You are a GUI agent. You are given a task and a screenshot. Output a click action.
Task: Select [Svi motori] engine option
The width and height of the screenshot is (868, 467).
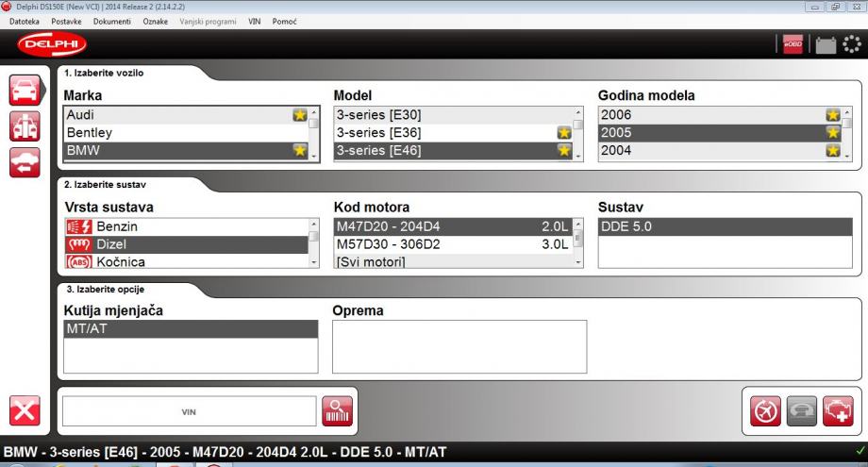click(x=454, y=261)
